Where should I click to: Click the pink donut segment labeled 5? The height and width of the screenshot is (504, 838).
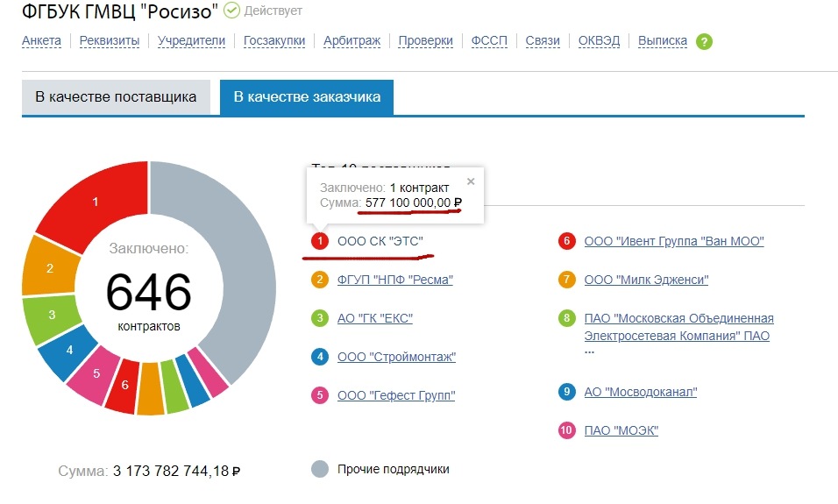(96, 373)
